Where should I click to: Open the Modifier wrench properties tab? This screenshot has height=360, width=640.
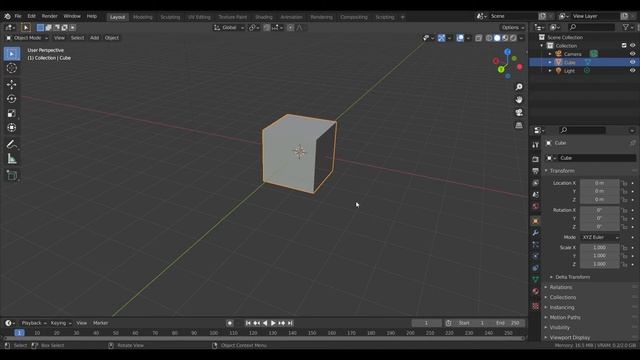click(536, 233)
